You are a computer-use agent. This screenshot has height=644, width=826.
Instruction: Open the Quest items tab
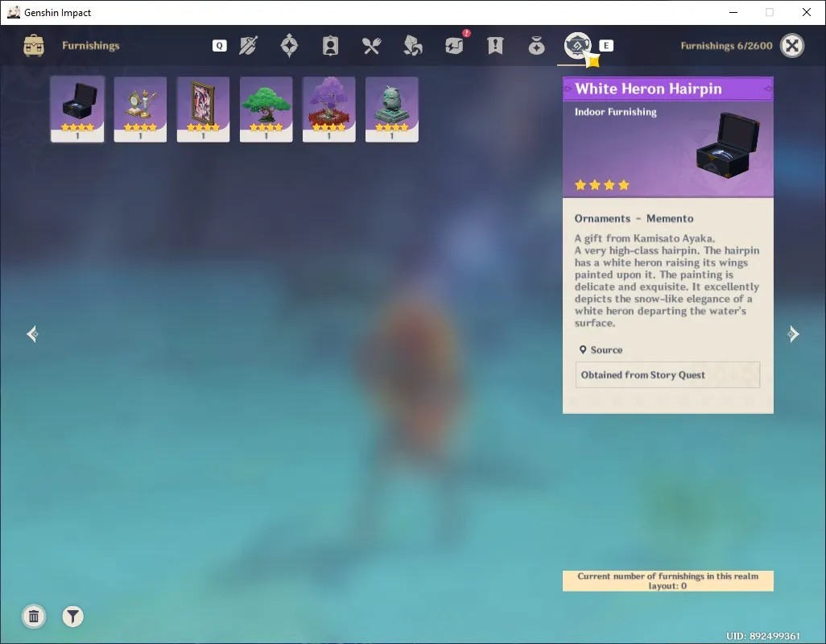(x=495, y=46)
